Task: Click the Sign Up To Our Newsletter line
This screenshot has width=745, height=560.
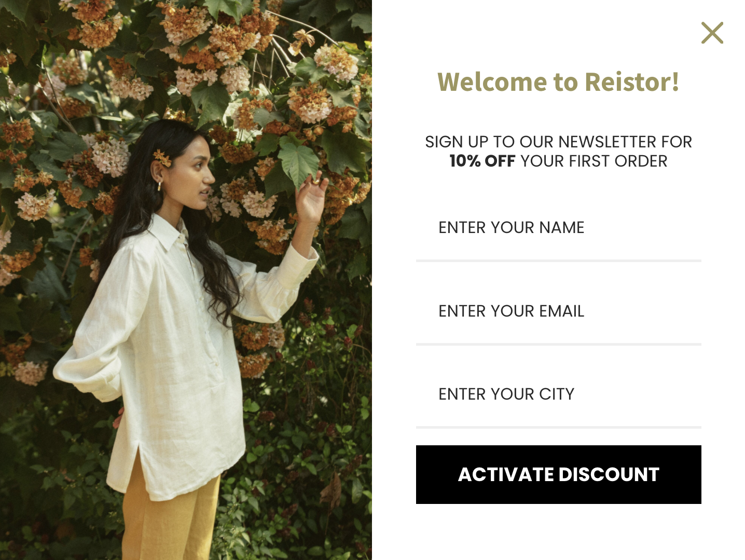Action: coord(558,142)
